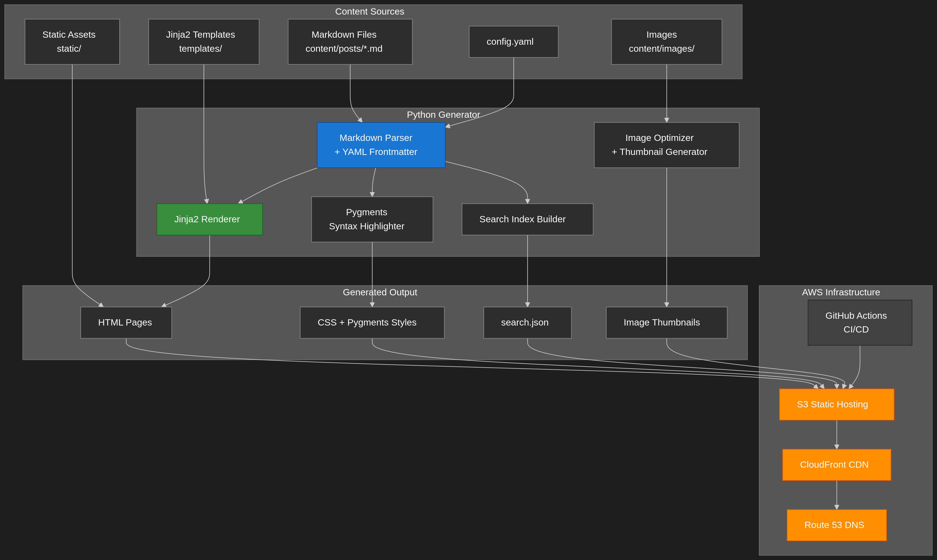
Task: Click the S3 Static Hosting box
Action: click(x=836, y=404)
